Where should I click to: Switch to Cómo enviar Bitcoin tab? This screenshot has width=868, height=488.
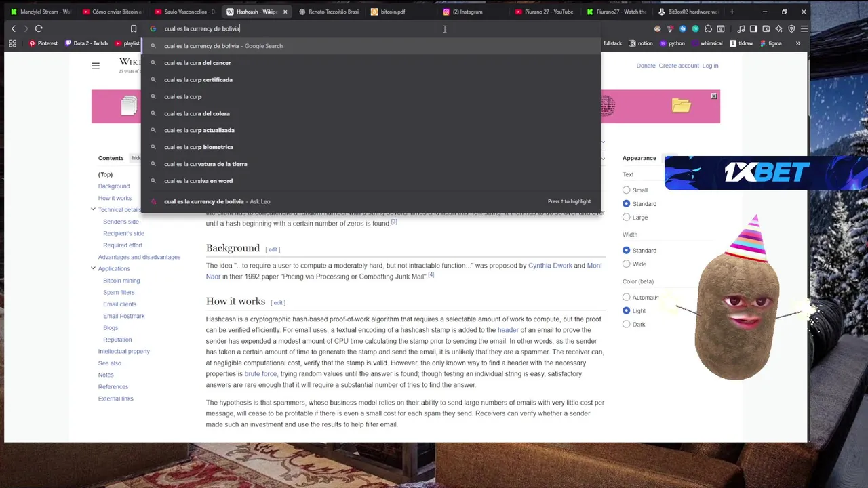pos(113,12)
